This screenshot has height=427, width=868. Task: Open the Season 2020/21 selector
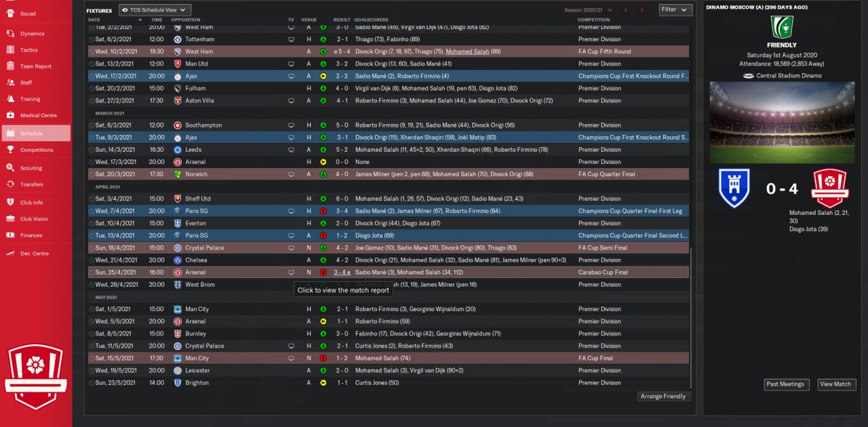pos(589,9)
